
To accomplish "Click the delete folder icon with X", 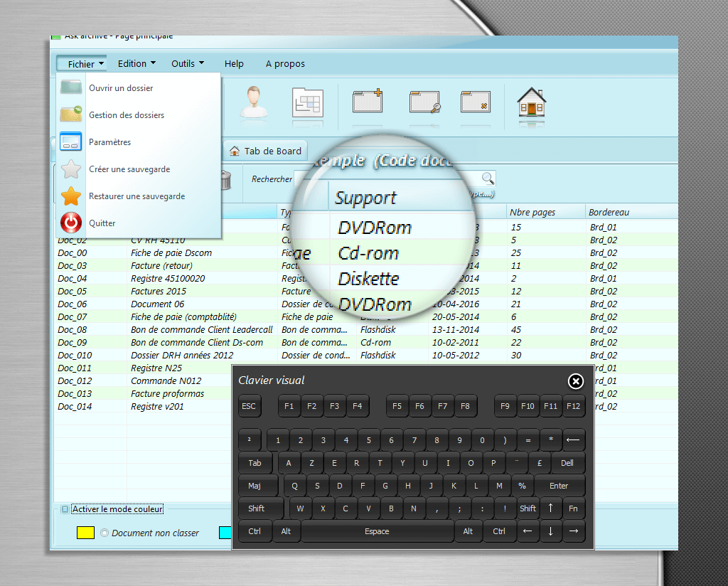I will tap(475, 102).
